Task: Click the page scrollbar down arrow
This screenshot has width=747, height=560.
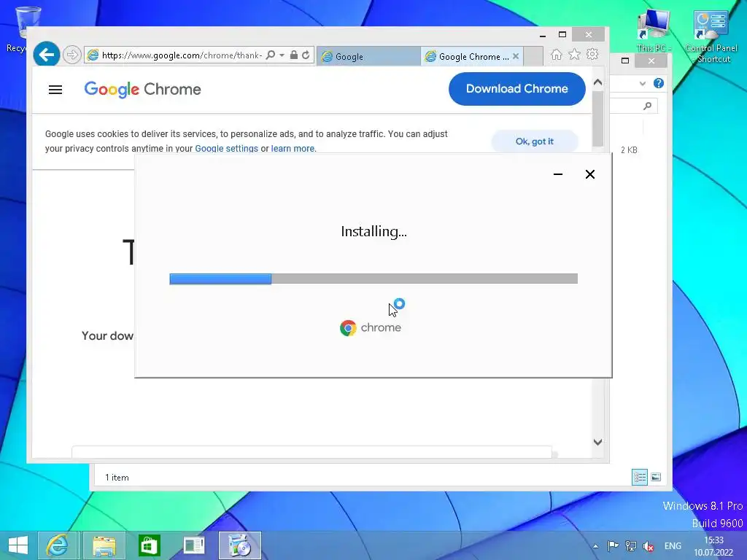Action: 598,442
